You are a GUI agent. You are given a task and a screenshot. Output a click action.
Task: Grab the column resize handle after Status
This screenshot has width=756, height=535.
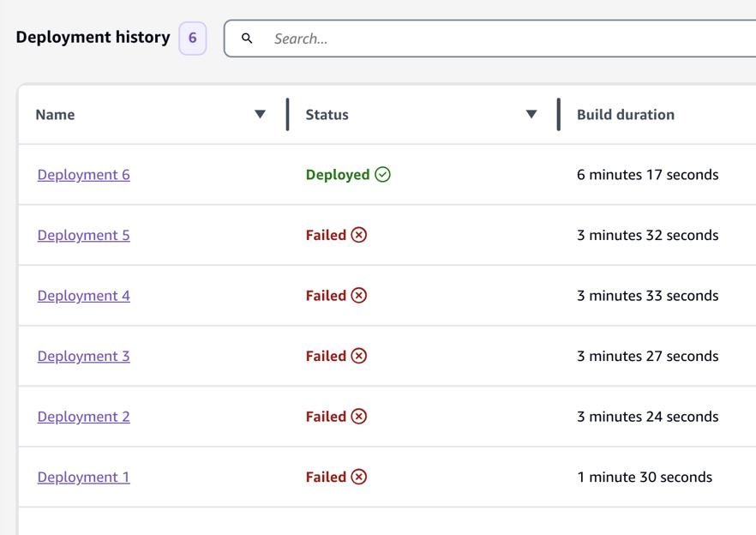(x=558, y=114)
